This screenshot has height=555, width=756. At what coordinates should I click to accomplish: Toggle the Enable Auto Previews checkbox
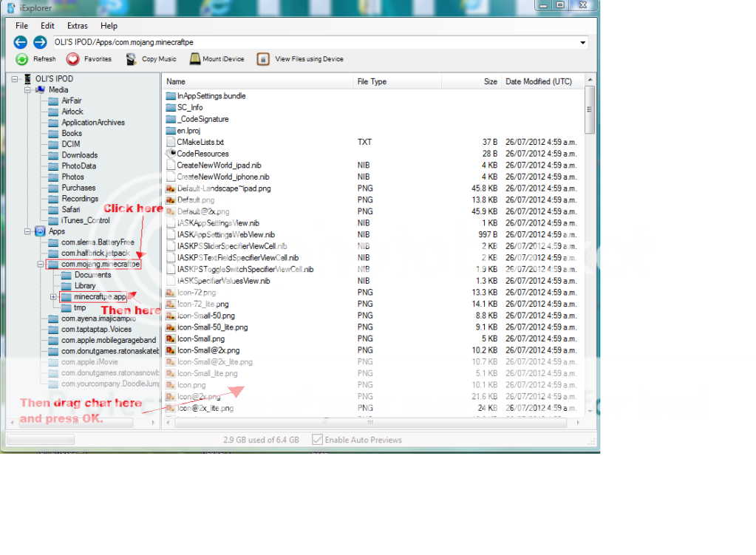(317, 440)
